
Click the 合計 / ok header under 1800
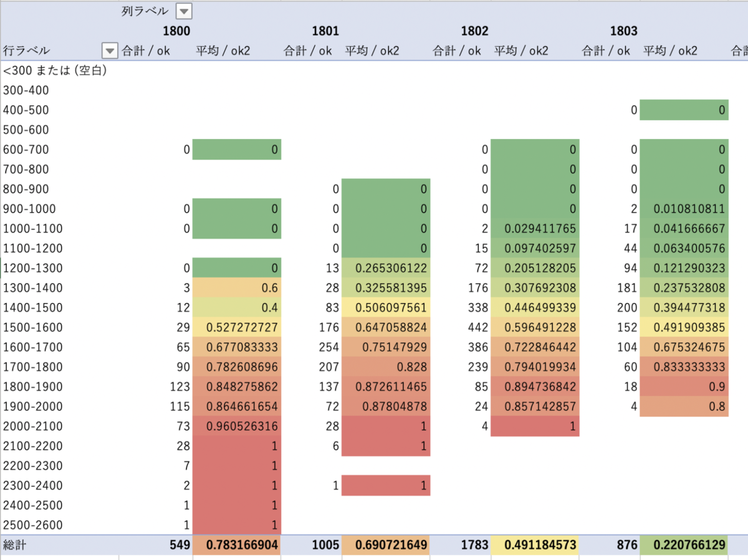pyautogui.click(x=146, y=51)
